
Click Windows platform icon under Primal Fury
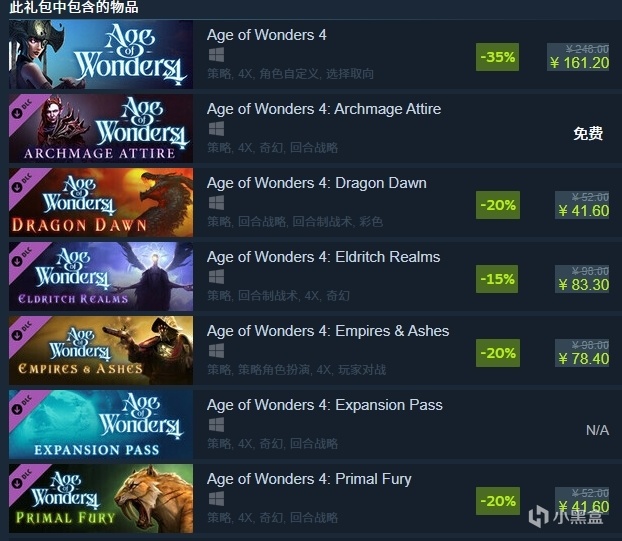216,499
